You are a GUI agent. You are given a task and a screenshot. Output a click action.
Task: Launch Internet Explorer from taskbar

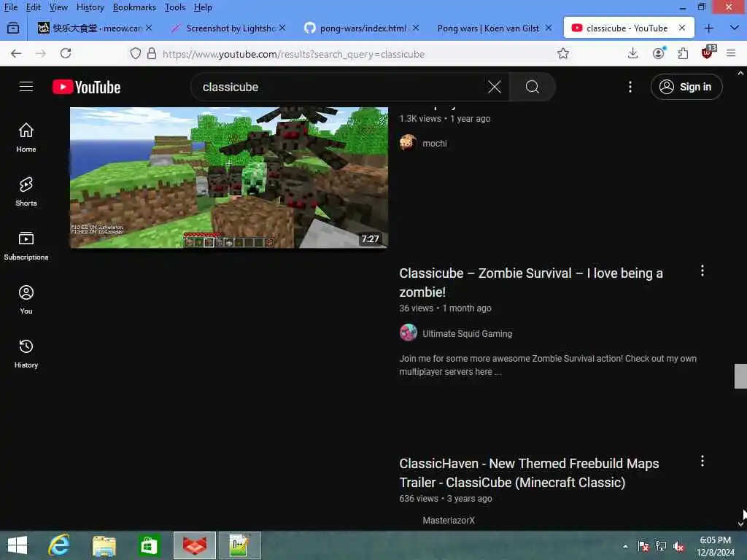click(59, 545)
